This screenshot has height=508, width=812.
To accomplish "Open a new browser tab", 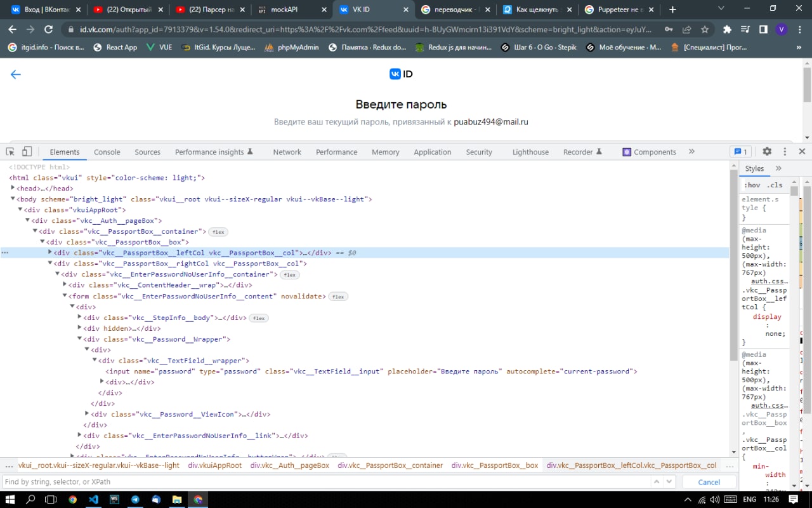I will coord(672,10).
